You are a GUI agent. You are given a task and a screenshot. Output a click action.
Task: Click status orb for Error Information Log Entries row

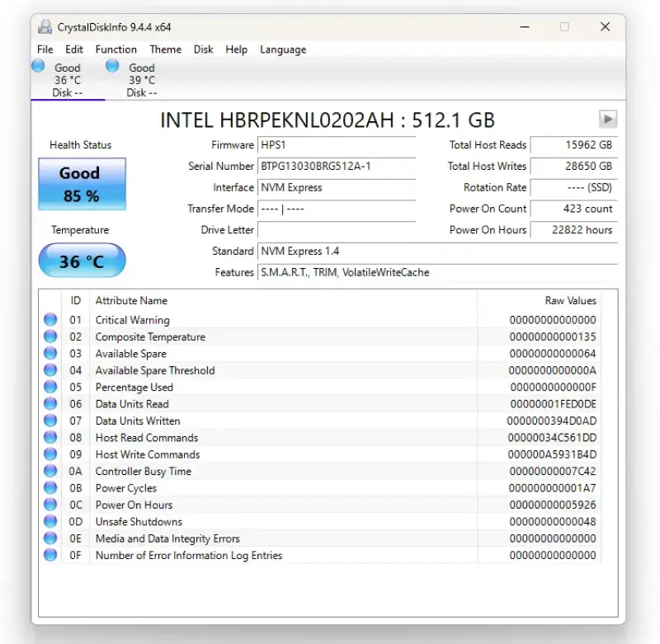click(50, 555)
